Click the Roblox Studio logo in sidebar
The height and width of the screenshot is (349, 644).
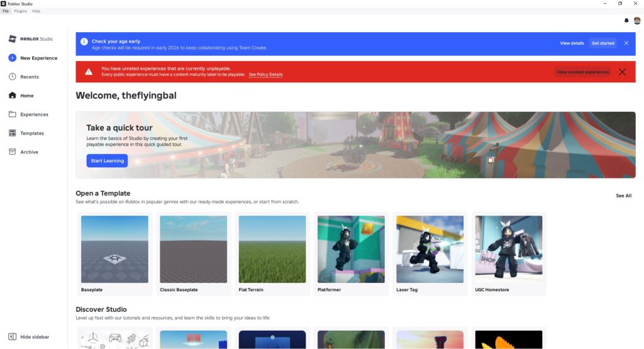pos(30,38)
